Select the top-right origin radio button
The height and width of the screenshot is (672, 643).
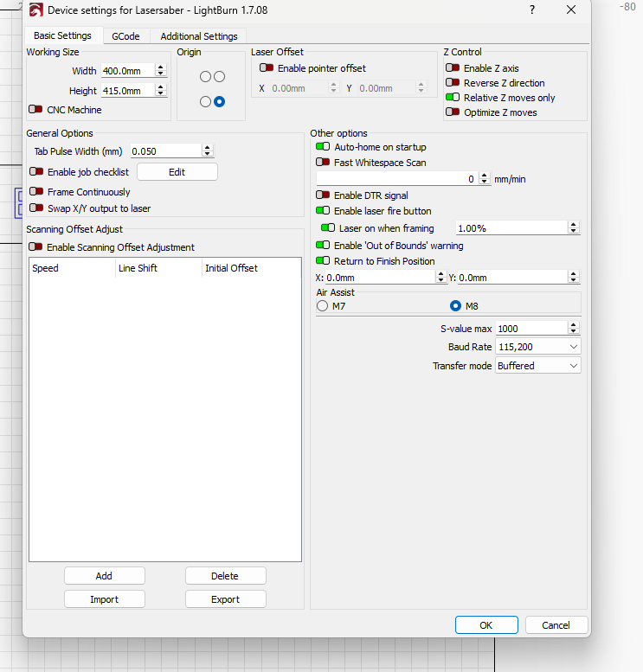[219, 77]
